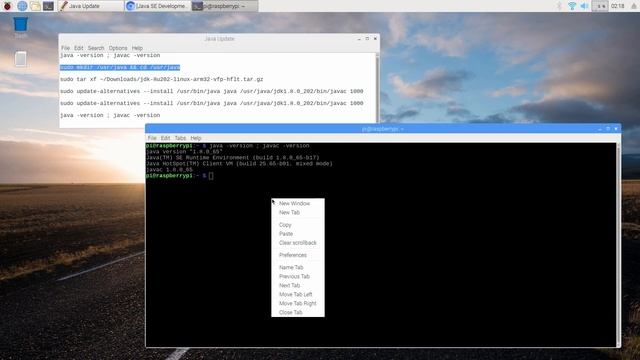Click the javac 1.8.0_65 output line
This screenshot has height=360, width=640.
pyautogui.click(x=169, y=169)
